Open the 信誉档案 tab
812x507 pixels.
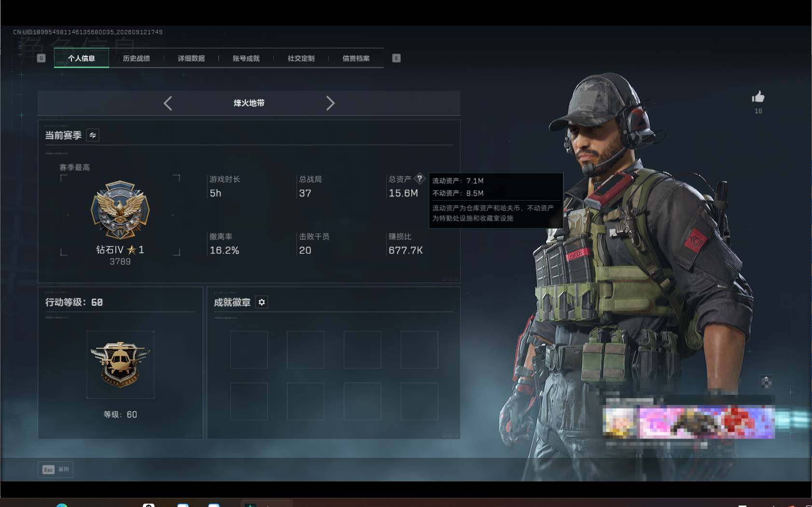[x=356, y=58]
